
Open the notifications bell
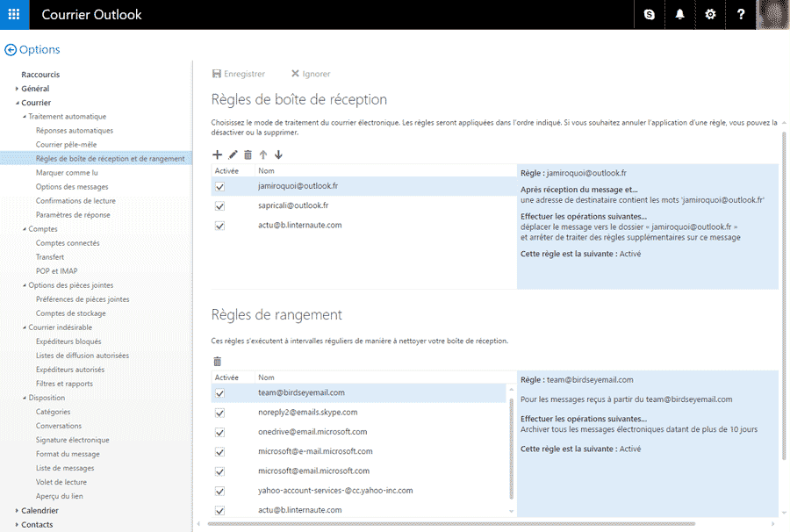tap(679, 15)
